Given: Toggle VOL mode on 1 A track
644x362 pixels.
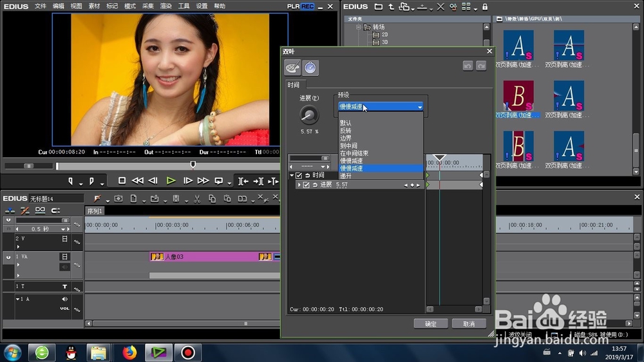Looking at the screenshot, I should click(x=64, y=309).
